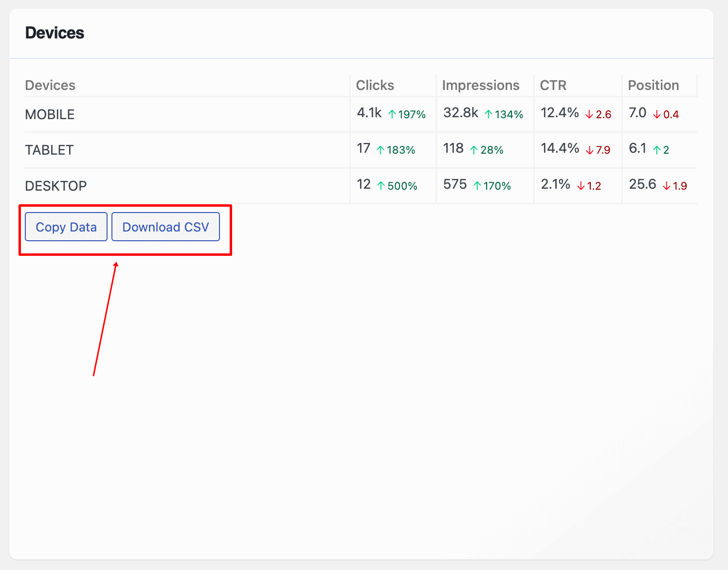Click the red down arrow beside DESKTOP position
Image resolution: width=728 pixels, height=570 pixels.
coord(666,186)
